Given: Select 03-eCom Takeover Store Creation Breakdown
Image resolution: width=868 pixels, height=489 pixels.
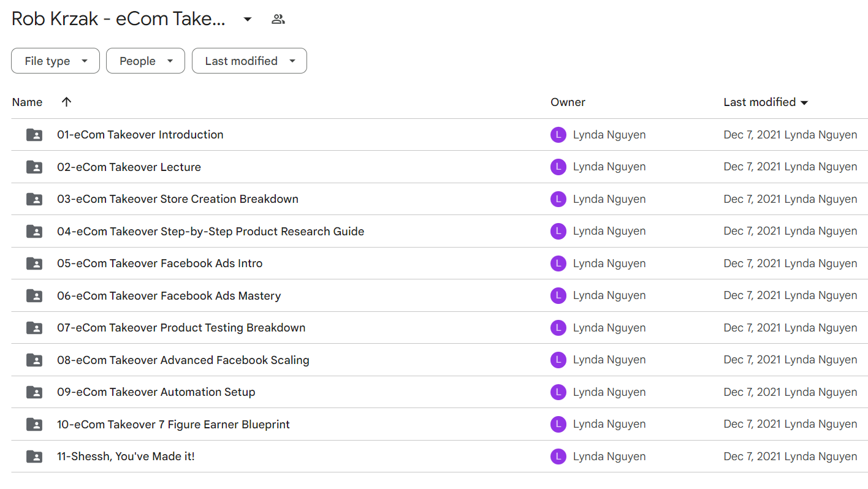Looking at the screenshot, I should point(178,199).
